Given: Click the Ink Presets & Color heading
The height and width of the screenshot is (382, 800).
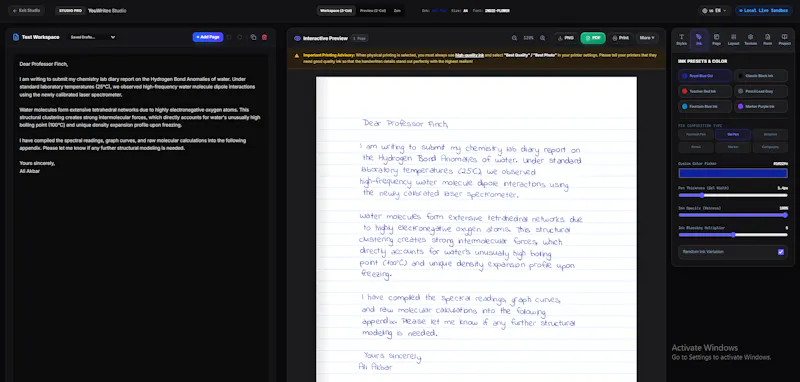Looking at the screenshot, I should click(703, 61).
